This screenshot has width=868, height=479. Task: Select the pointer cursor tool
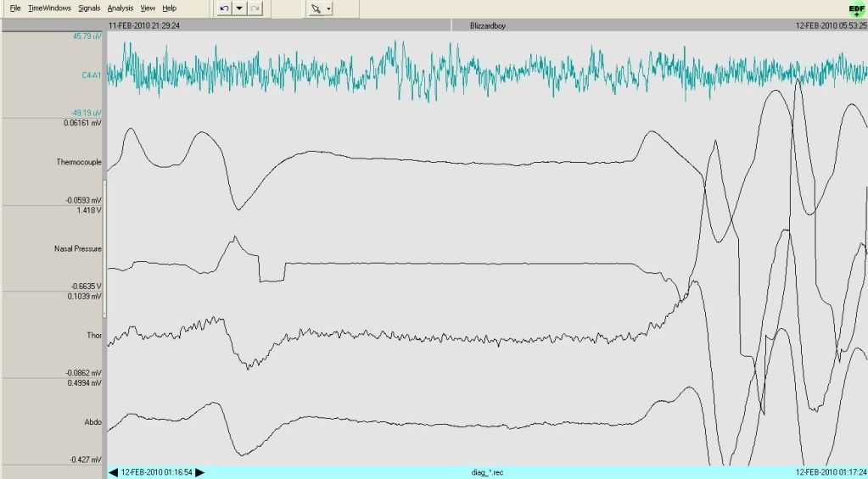click(x=316, y=8)
